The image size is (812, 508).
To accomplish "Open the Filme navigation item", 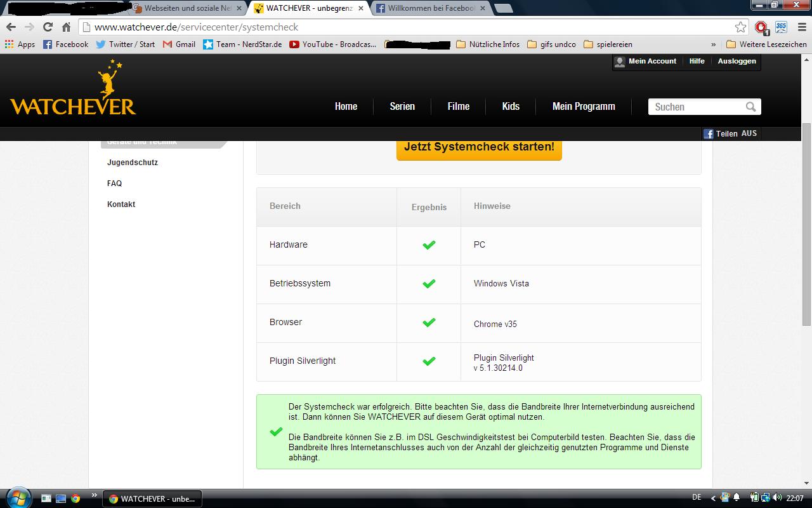I will click(x=459, y=107).
